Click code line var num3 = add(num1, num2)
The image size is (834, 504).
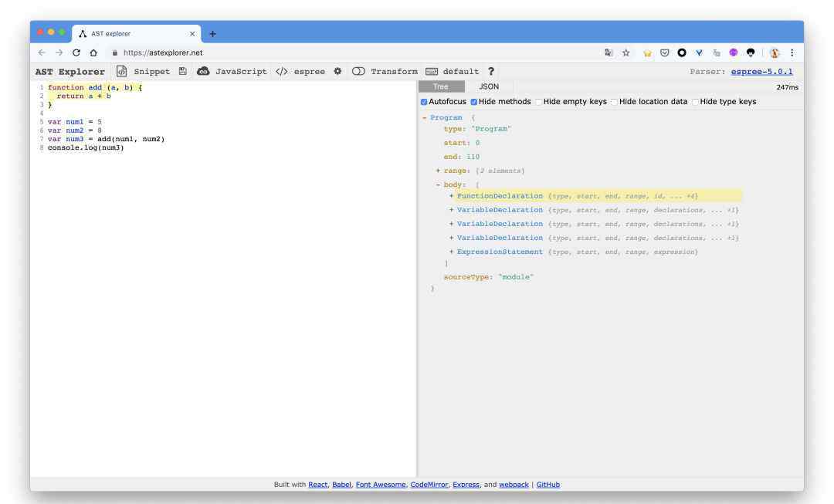(107, 139)
